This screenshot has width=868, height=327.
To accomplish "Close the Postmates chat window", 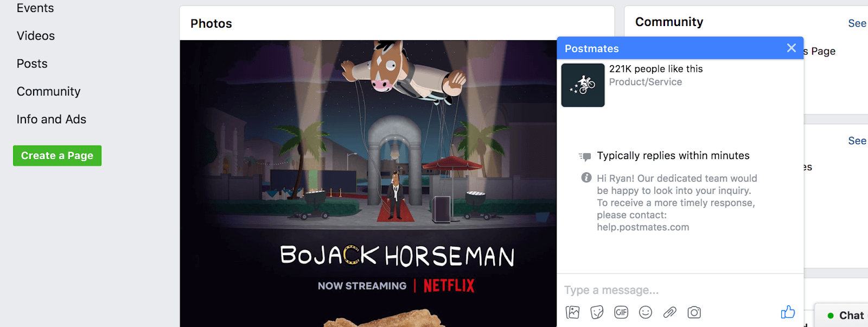I will coord(792,48).
